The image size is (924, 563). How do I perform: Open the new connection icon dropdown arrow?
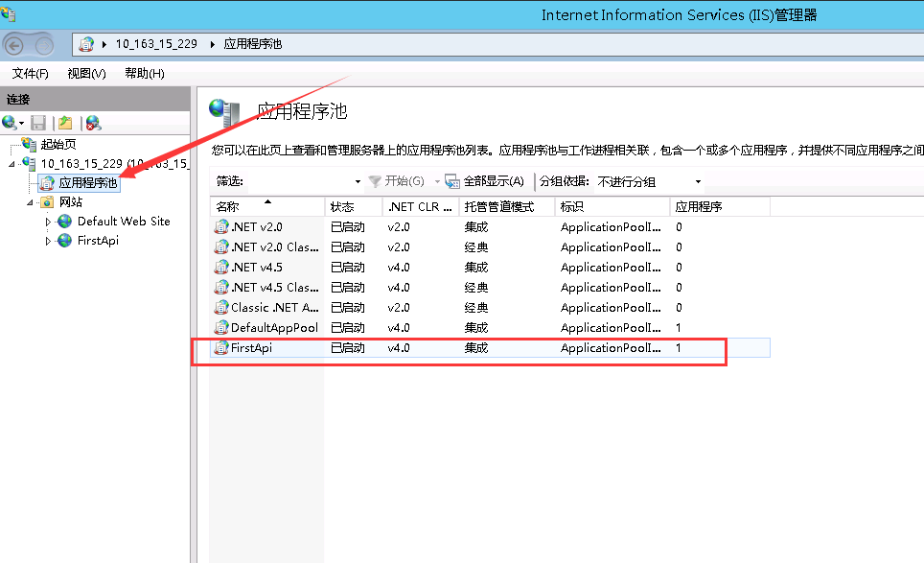point(21,123)
